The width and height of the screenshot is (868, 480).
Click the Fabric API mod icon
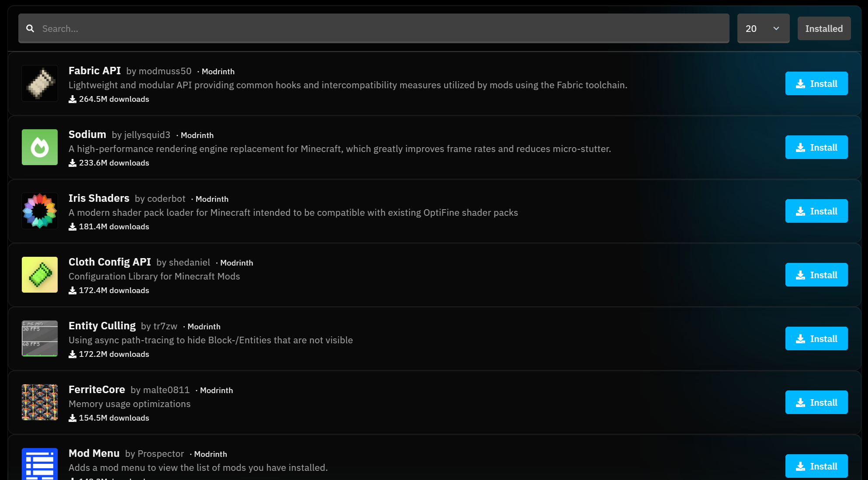(40, 83)
